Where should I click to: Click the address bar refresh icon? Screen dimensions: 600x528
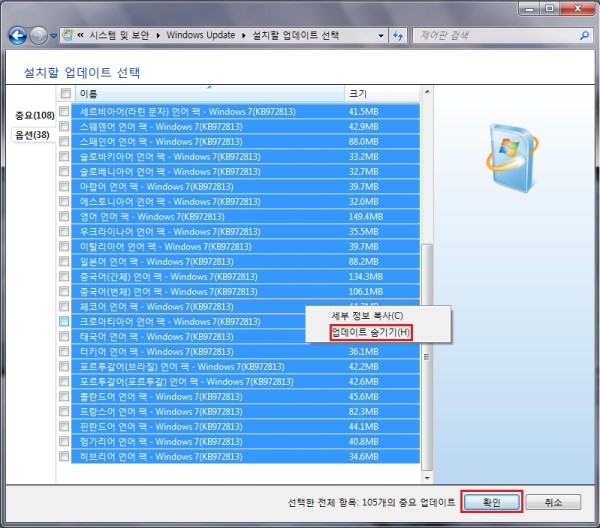[x=397, y=35]
